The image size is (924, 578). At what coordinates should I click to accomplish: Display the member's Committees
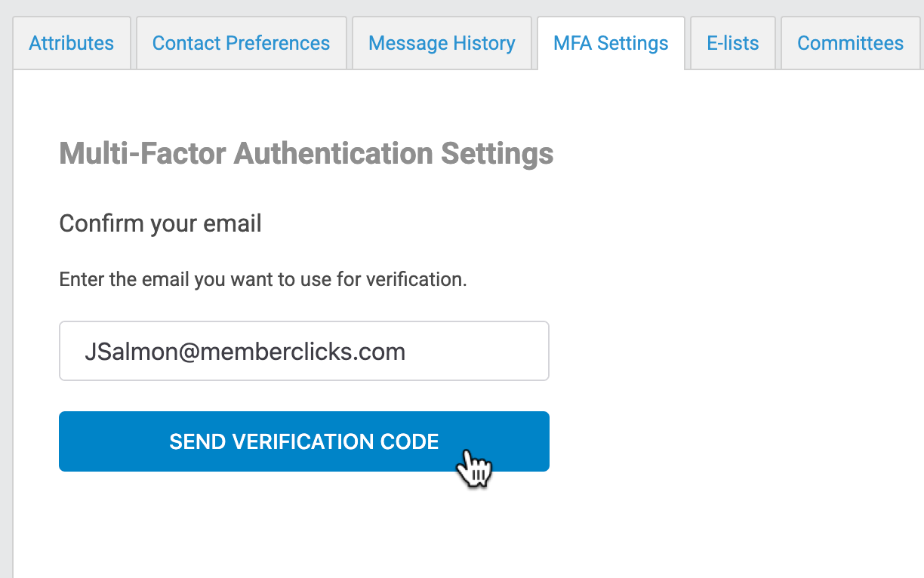pos(850,43)
